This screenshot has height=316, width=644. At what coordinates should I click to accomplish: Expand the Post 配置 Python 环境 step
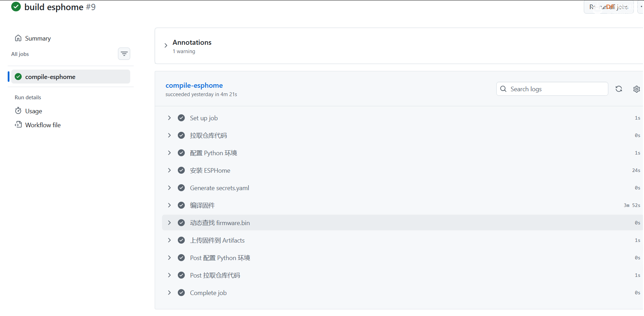coord(169,258)
